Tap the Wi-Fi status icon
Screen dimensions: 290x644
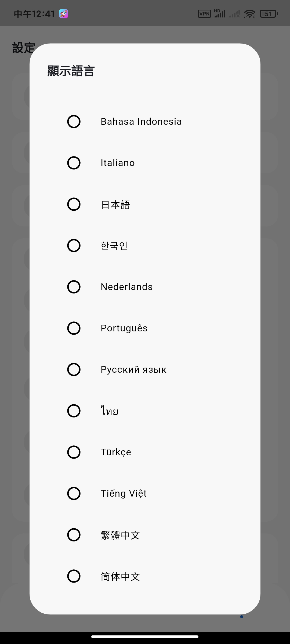click(250, 14)
